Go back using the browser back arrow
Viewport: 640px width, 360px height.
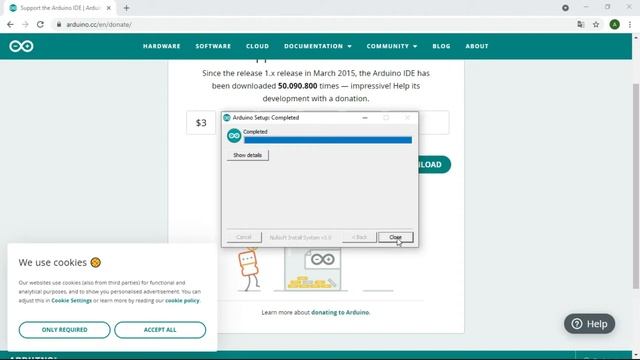click(x=10, y=24)
